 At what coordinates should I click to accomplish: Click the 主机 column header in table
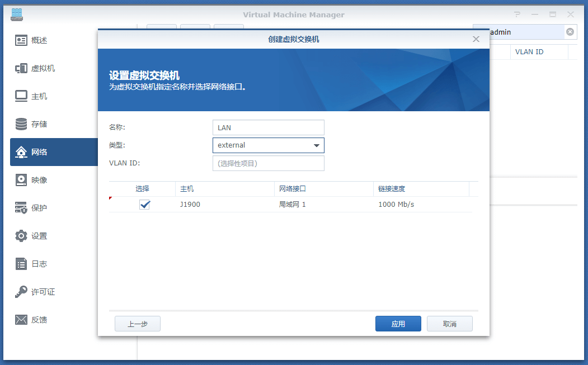pos(224,189)
